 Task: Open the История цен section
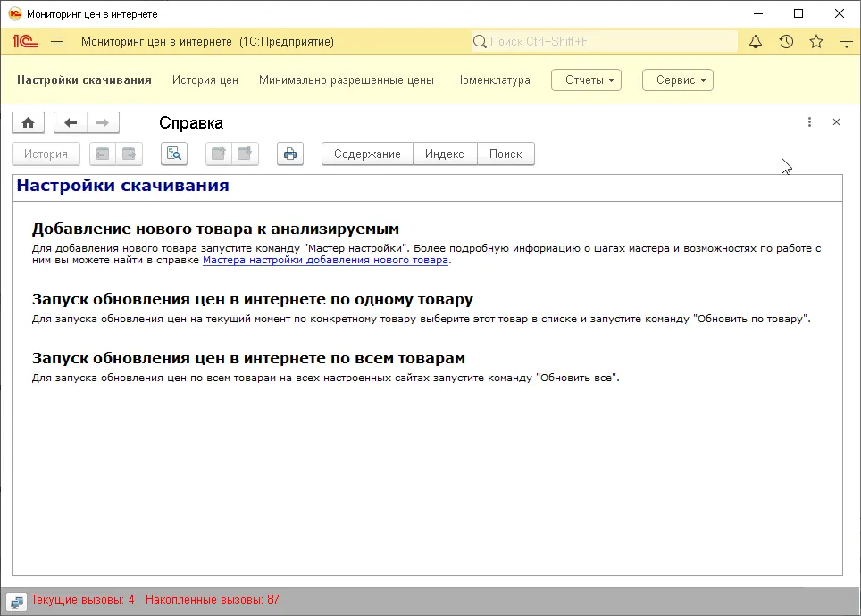205,80
